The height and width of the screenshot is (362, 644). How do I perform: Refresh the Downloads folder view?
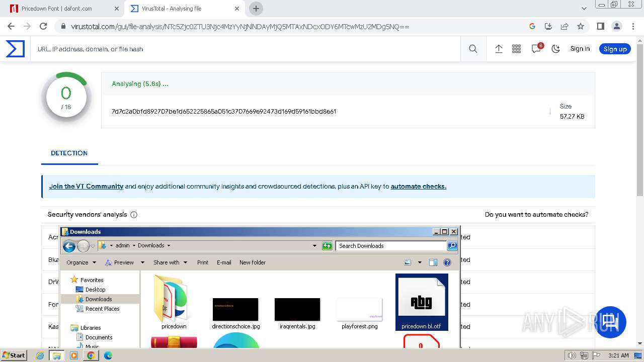(327, 246)
